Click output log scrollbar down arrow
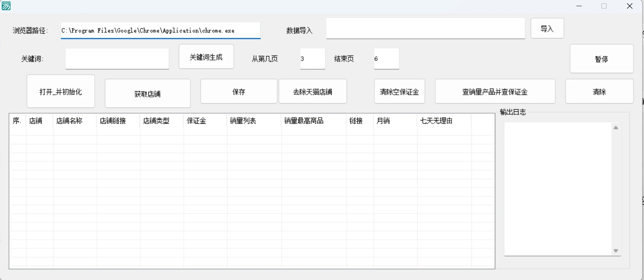Viewport: 644px width, 280px height. [616, 251]
